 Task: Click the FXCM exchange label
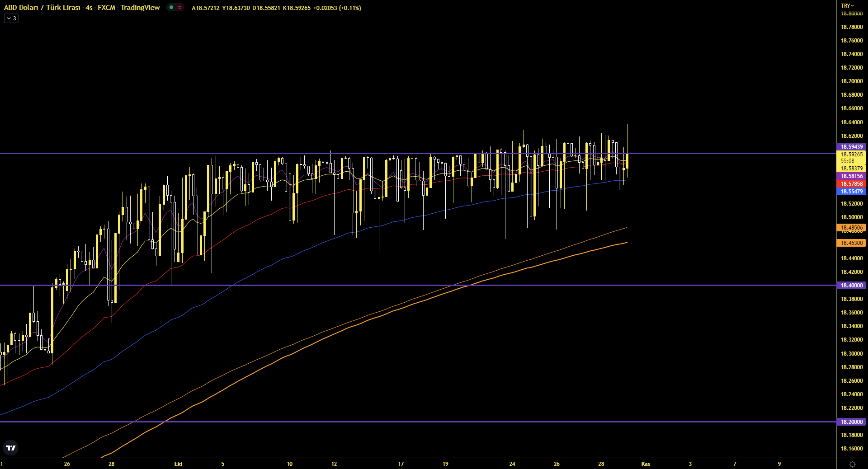pyautogui.click(x=106, y=8)
